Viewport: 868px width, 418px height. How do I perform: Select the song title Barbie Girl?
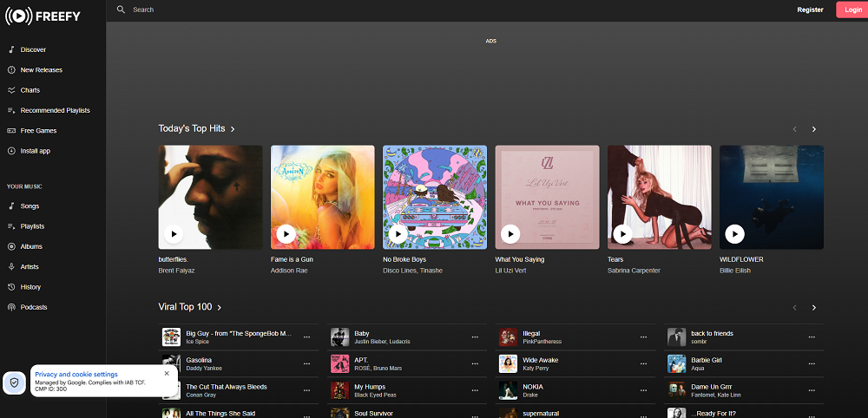click(x=707, y=360)
